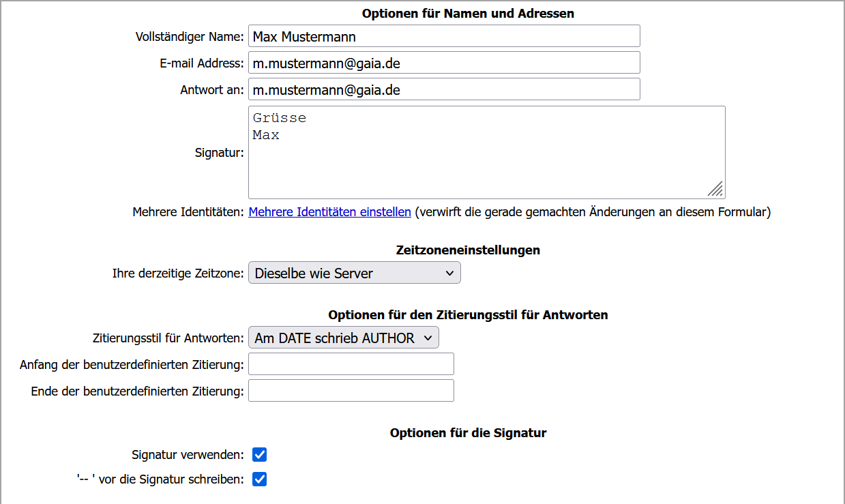Click the 'Ihre derzeitige Zeitzone:' label
This screenshot has width=845, height=504.
(x=178, y=273)
